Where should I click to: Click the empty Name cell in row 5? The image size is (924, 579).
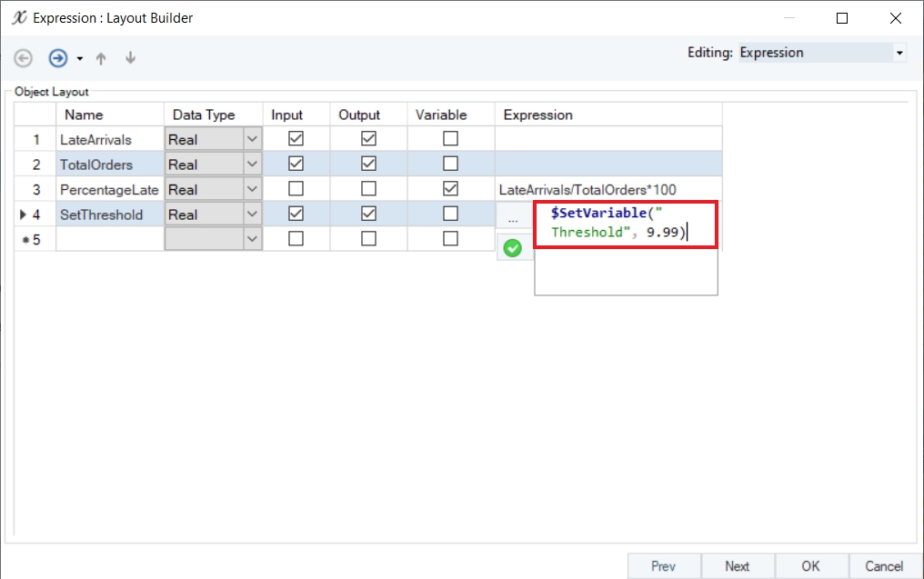tap(109, 239)
